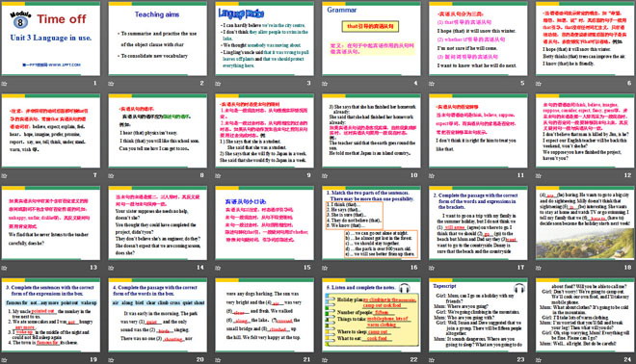This screenshot has height=364, width=636.
Task: Click the animation star under slide 20
Action: (x=111, y=360)
